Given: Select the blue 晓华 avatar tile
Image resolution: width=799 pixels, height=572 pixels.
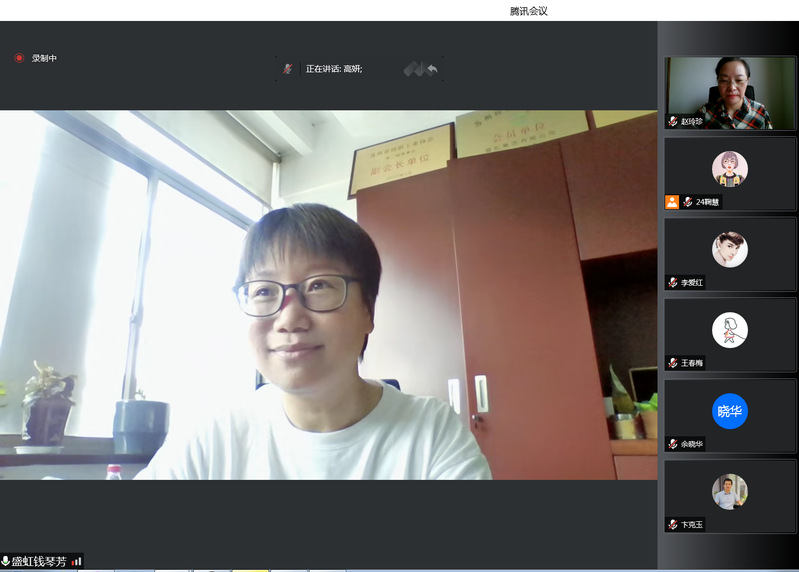Looking at the screenshot, I should [x=730, y=411].
